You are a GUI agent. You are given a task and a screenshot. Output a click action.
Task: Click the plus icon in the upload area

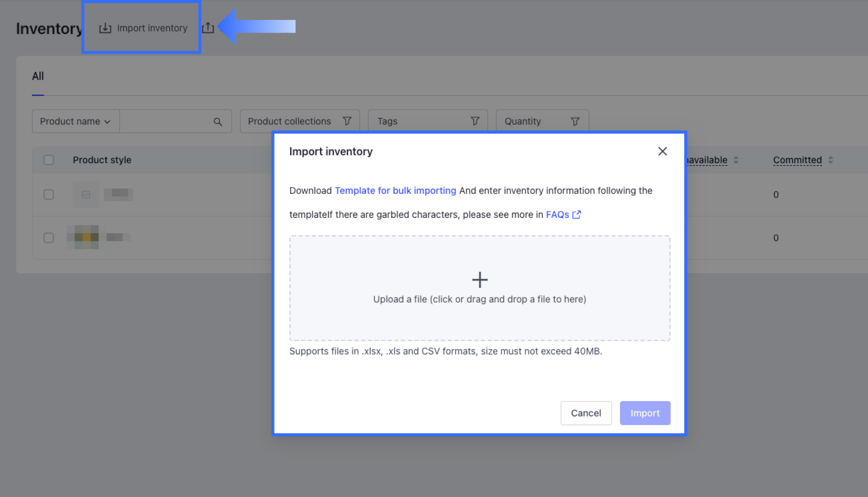479,279
